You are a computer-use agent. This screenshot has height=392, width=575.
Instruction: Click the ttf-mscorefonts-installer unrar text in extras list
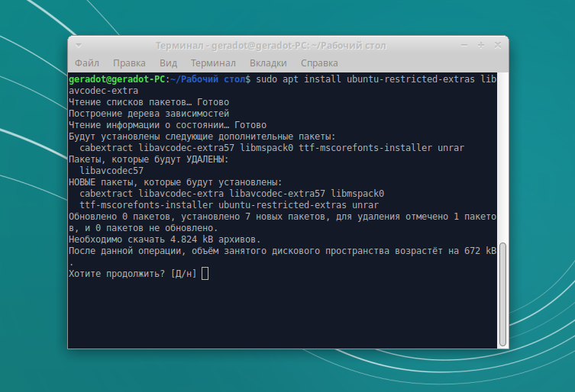381,148
